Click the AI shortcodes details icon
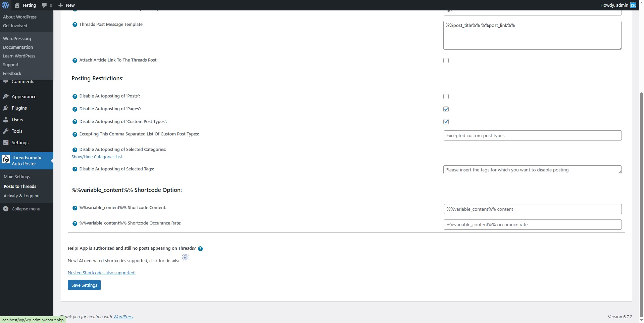This screenshot has height=323, width=644. click(185, 257)
